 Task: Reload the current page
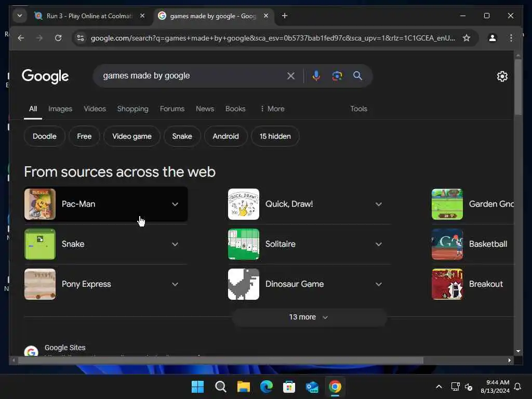[x=58, y=38]
